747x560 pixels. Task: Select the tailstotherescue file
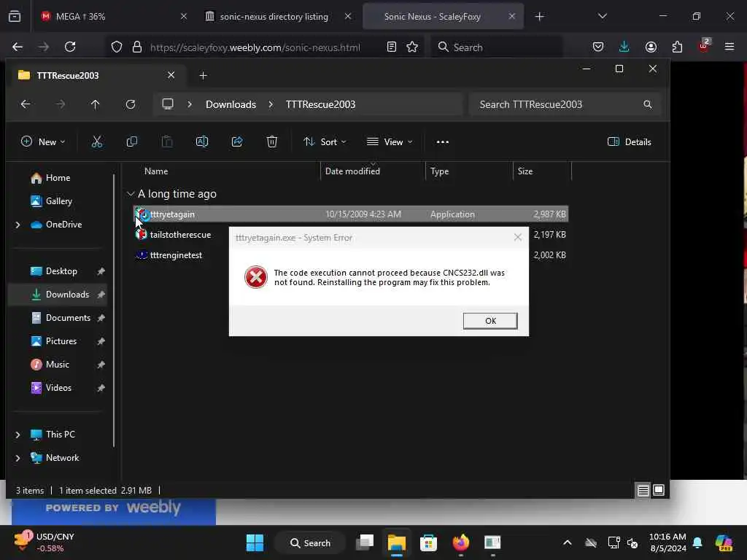[x=180, y=235]
